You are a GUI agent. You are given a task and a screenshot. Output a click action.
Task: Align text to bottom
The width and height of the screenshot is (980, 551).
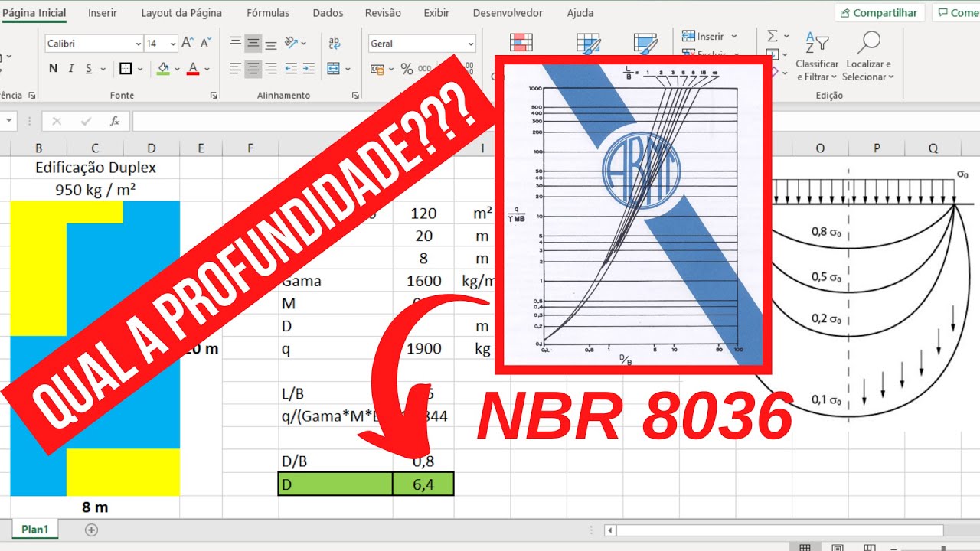click(271, 44)
